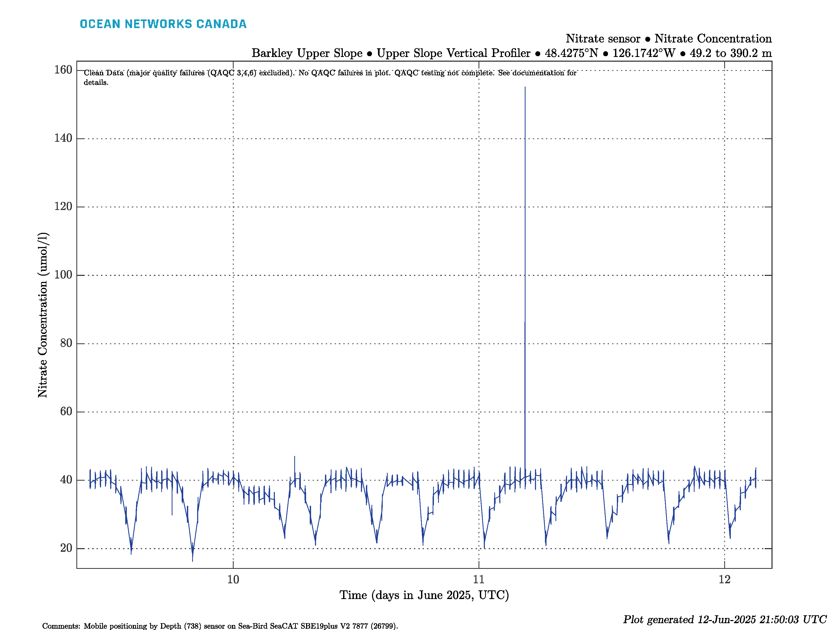Click y-axis tick label 120
This screenshot has height=630, width=840.
pyautogui.click(x=63, y=206)
